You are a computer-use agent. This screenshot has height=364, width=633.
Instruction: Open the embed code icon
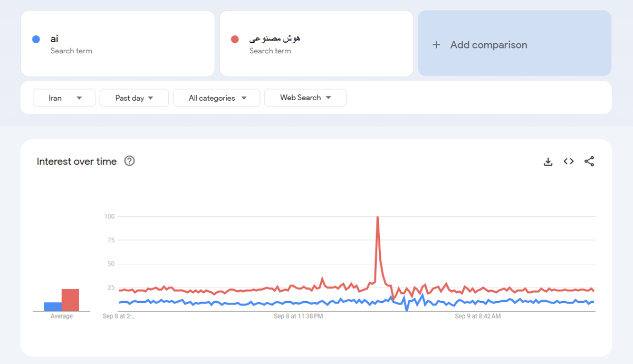(569, 161)
